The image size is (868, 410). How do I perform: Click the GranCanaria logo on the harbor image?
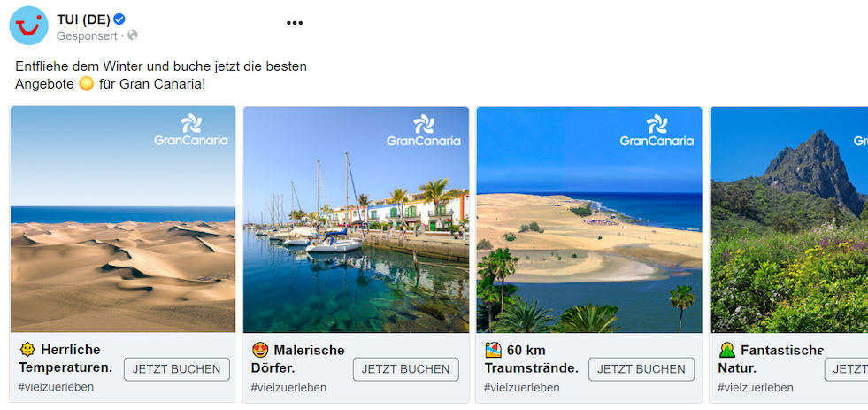point(424,130)
